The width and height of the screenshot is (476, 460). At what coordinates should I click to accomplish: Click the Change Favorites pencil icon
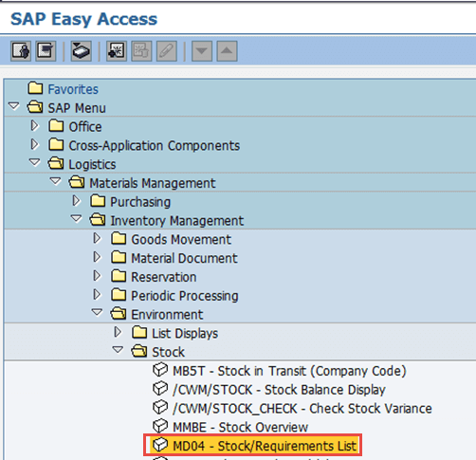coord(167,51)
